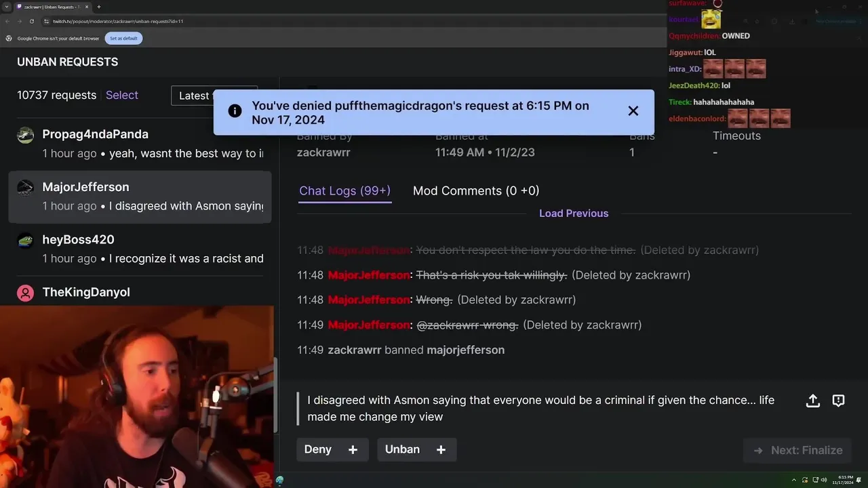
Task: Click the deleted message 'You don't respect the law'
Action: click(x=526, y=250)
